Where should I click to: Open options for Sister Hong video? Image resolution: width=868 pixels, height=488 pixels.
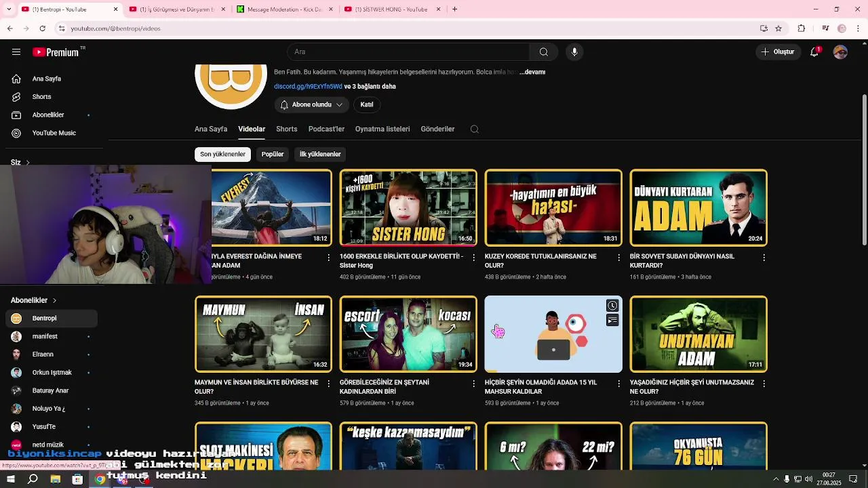[474, 258]
